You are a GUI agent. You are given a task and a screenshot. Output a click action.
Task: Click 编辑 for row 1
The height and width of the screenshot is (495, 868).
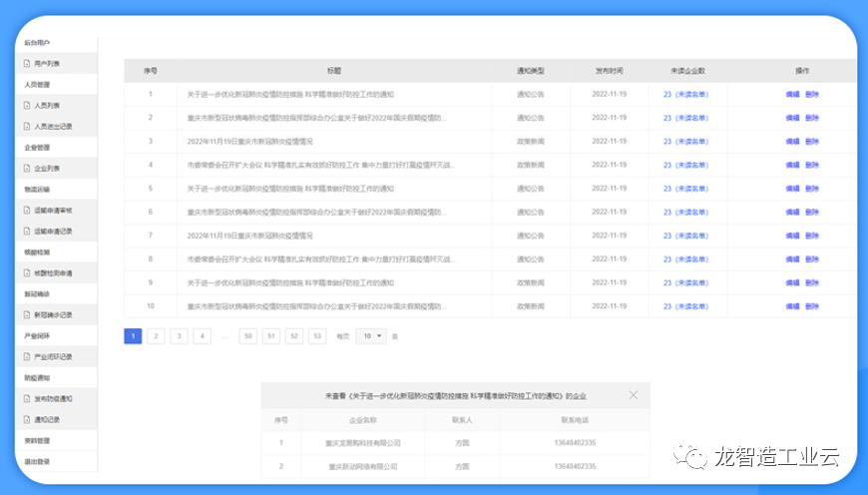(x=792, y=95)
